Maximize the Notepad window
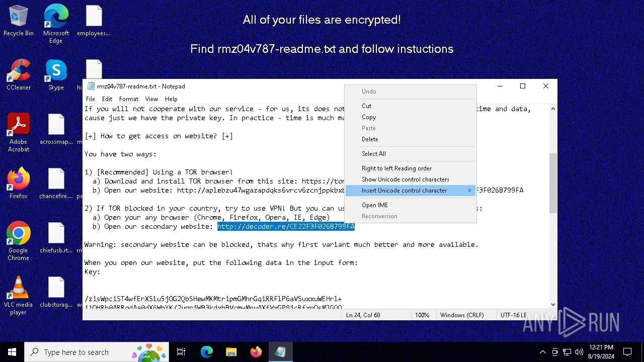The height and width of the screenshot is (362, 644). point(523,86)
